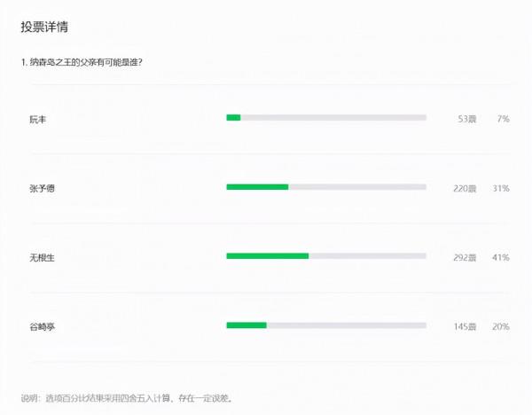Click the 说明 rounding note at bottom
Image resolution: width=532 pixels, height=415 pixels.
click(x=127, y=397)
